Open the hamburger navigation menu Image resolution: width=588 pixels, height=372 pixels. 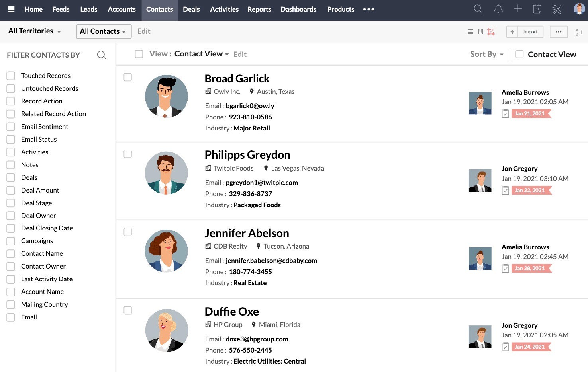(x=11, y=9)
